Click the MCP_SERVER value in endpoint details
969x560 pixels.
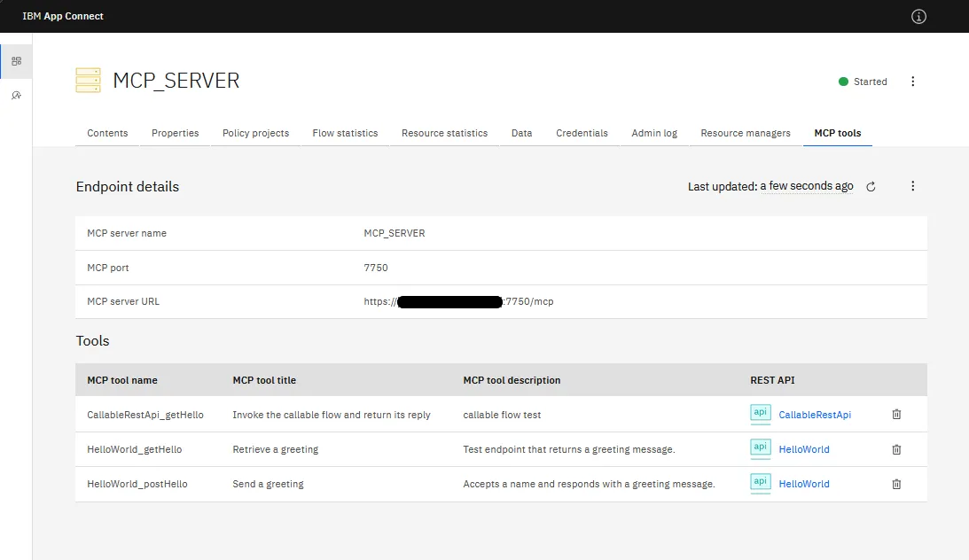click(395, 233)
